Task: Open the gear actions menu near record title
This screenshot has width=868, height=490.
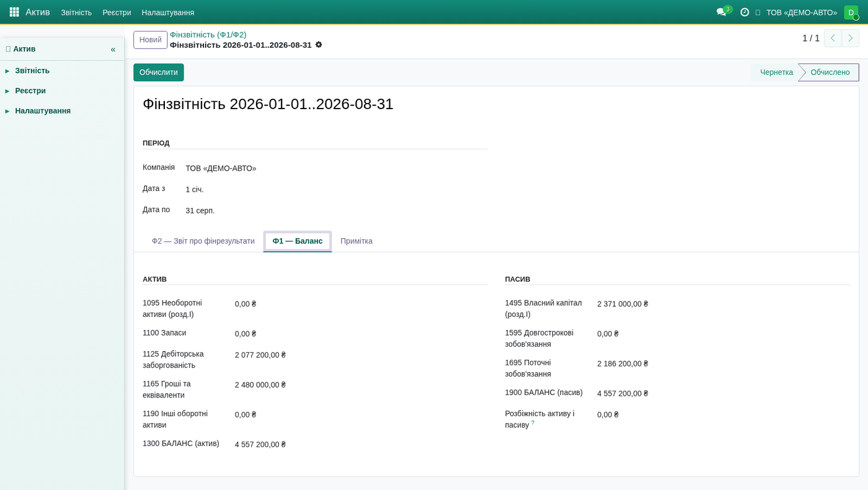Action: pyautogui.click(x=319, y=45)
